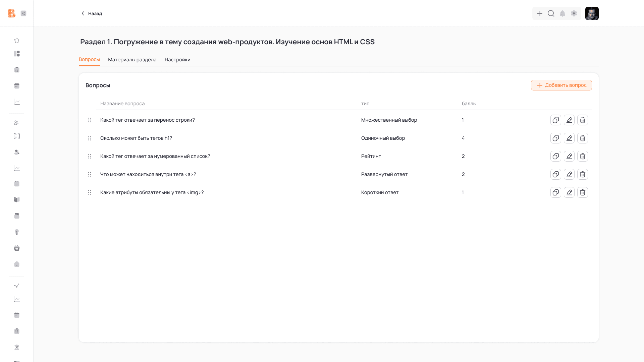Delete the нумерованный список question
644x362 pixels.
click(583, 156)
